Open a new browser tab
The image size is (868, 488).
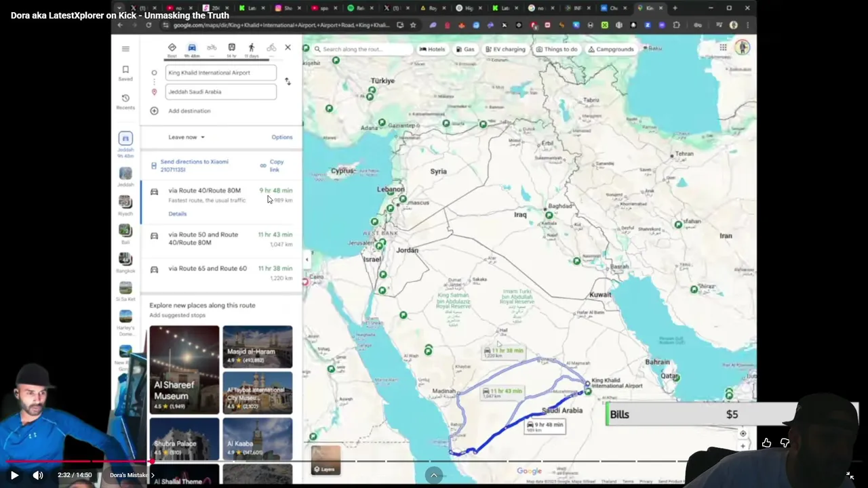click(675, 8)
